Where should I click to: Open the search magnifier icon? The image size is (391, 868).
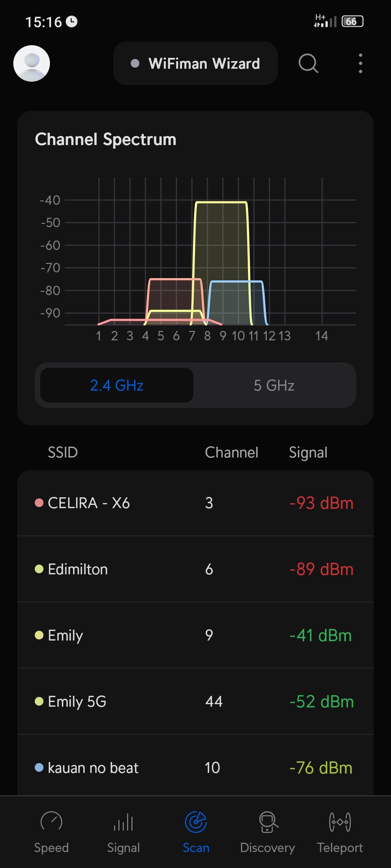click(308, 64)
